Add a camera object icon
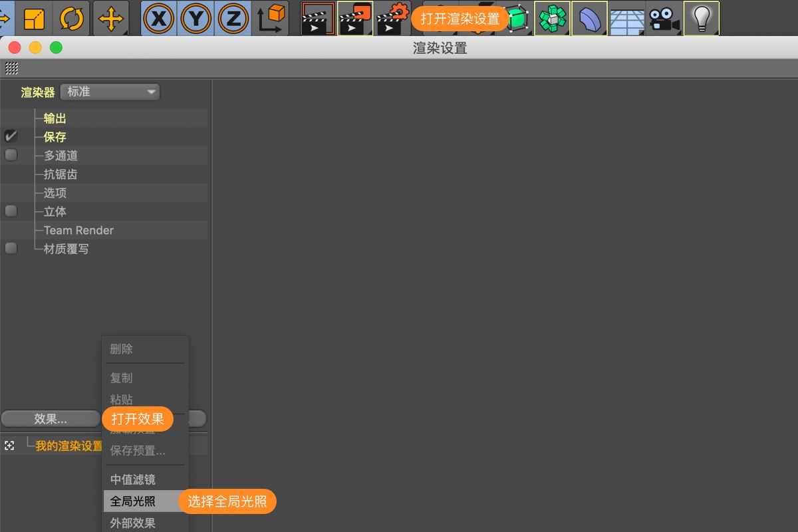The image size is (798, 532). click(664, 18)
